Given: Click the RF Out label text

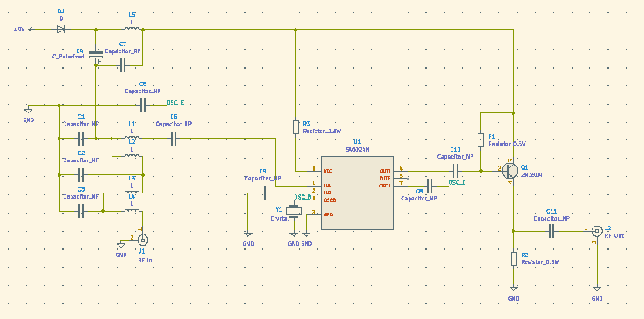Looking at the screenshot, I should pos(614,235).
